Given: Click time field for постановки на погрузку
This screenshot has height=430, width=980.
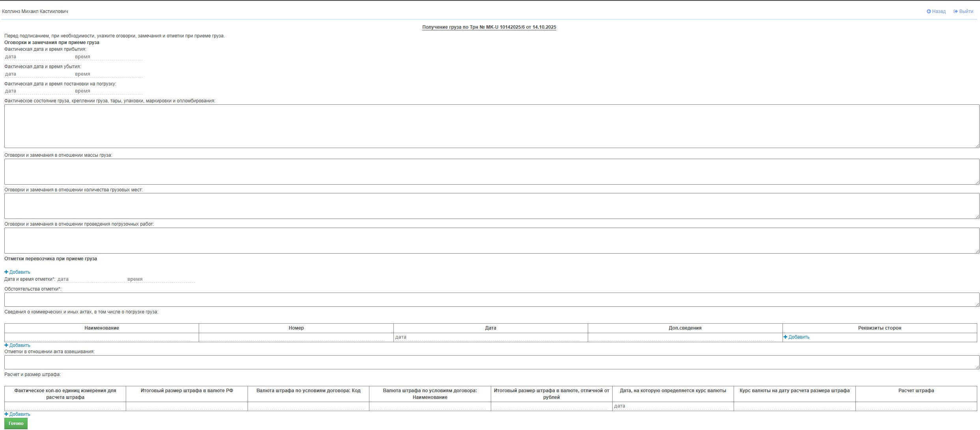Looking at the screenshot, I should (x=108, y=91).
